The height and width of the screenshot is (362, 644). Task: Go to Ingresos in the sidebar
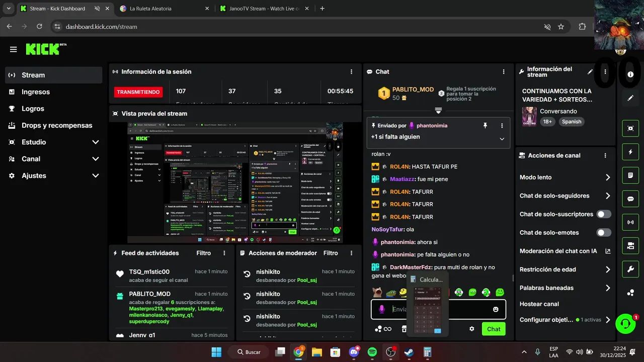54,92
